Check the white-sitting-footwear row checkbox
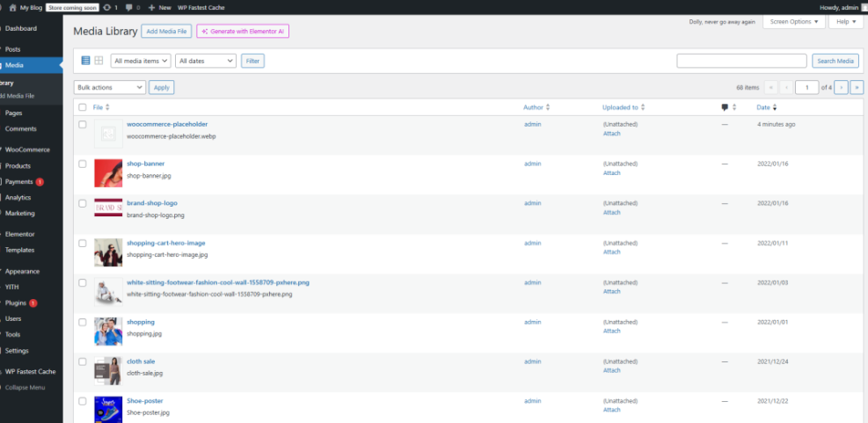Viewport: 868px width, 423px height. pos(83,282)
